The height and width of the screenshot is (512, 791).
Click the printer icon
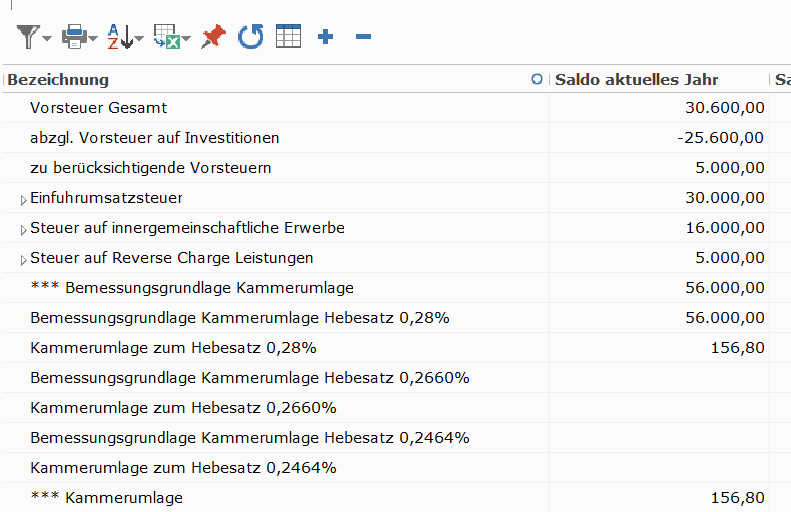coord(74,37)
